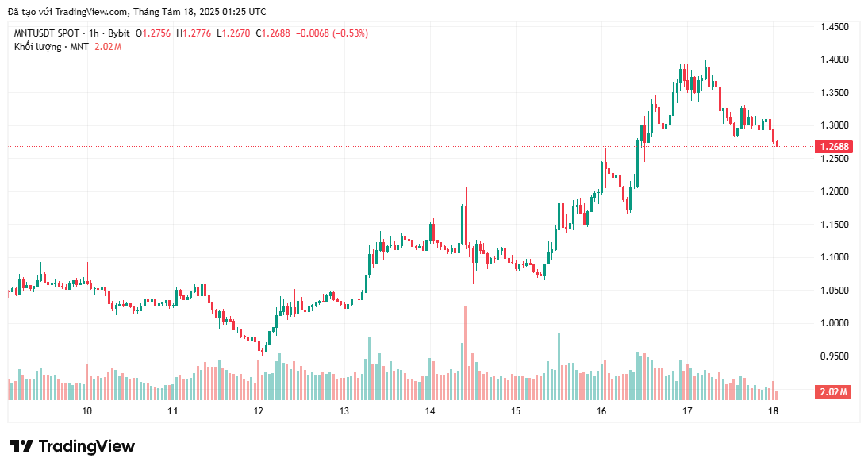The width and height of the screenshot is (868, 470).
Task: Click the red 1.2688 current price label
Action: (x=834, y=147)
